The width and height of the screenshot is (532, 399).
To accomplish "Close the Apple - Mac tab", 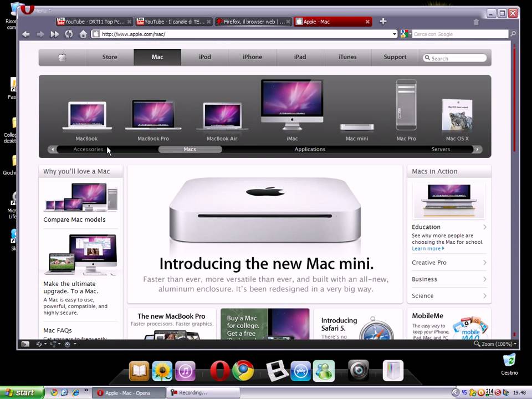I will 367,22.
